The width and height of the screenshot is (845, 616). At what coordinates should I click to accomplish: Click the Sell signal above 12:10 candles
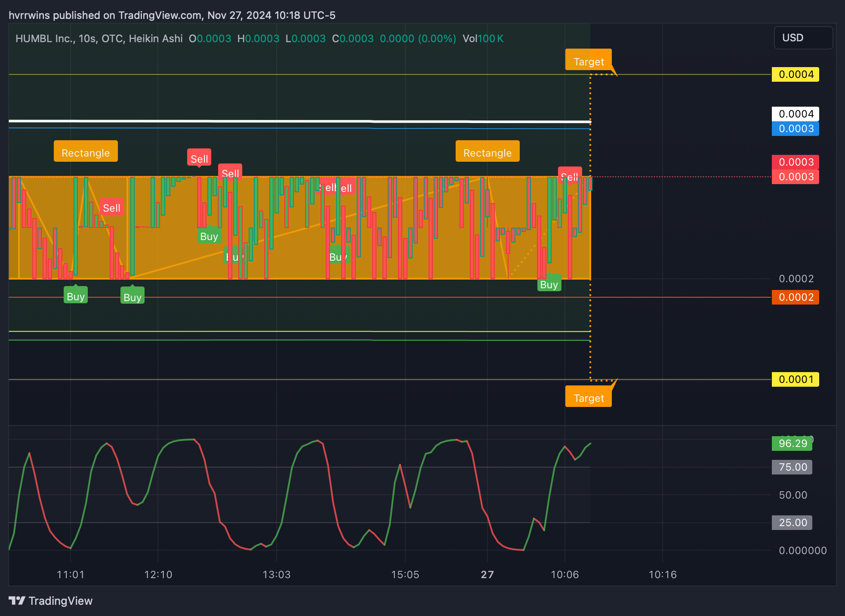(x=199, y=157)
